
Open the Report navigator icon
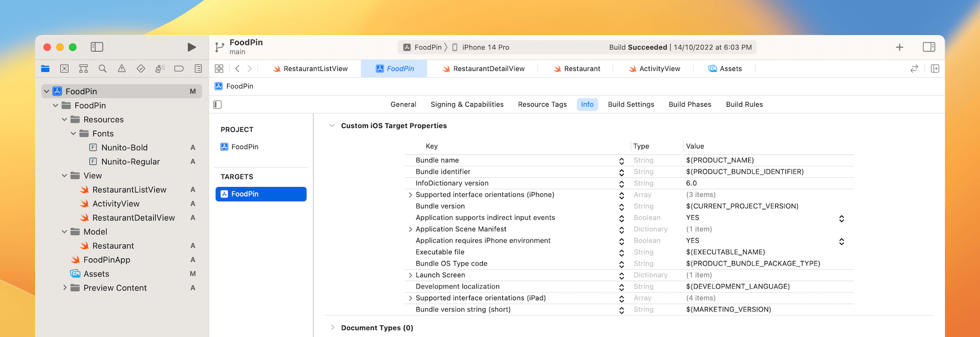(198, 68)
